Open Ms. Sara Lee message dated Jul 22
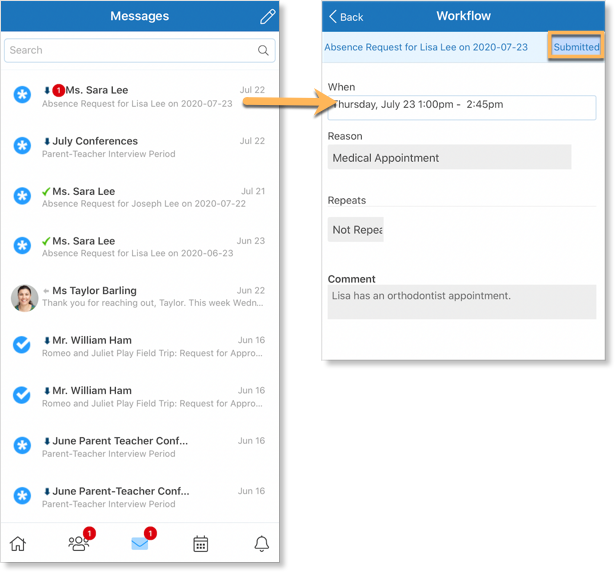The width and height of the screenshot is (616, 573). 139,96
